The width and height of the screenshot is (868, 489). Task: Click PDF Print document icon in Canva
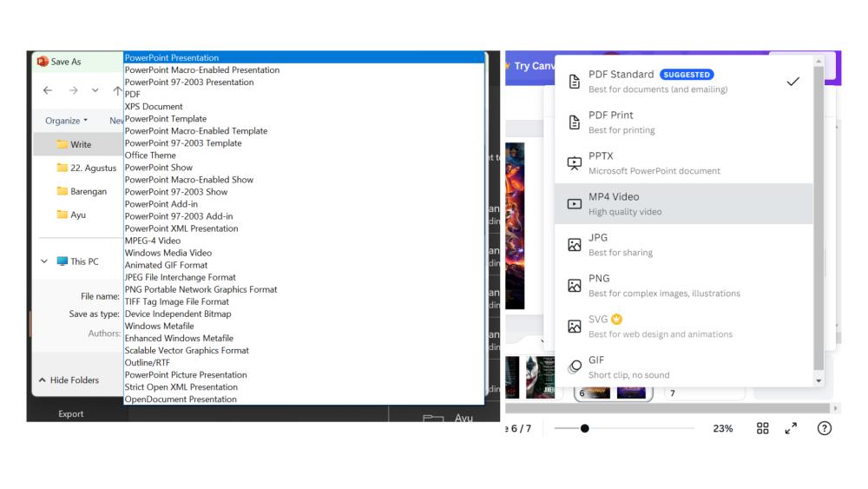tap(575, 122)
